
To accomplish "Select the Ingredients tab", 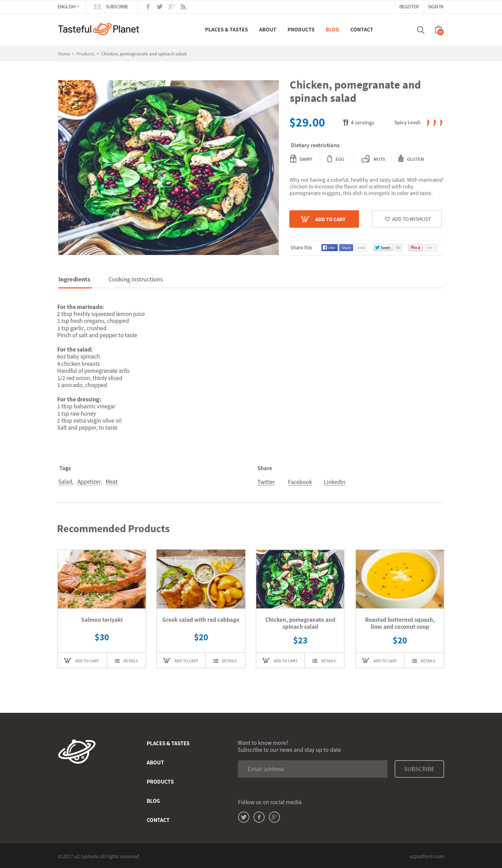I will point(74,279).
